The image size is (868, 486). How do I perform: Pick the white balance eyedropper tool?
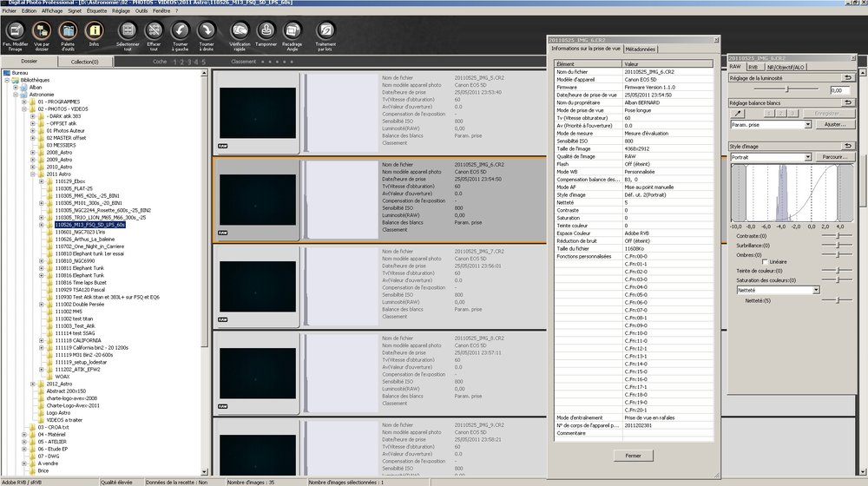pos(738,114)
